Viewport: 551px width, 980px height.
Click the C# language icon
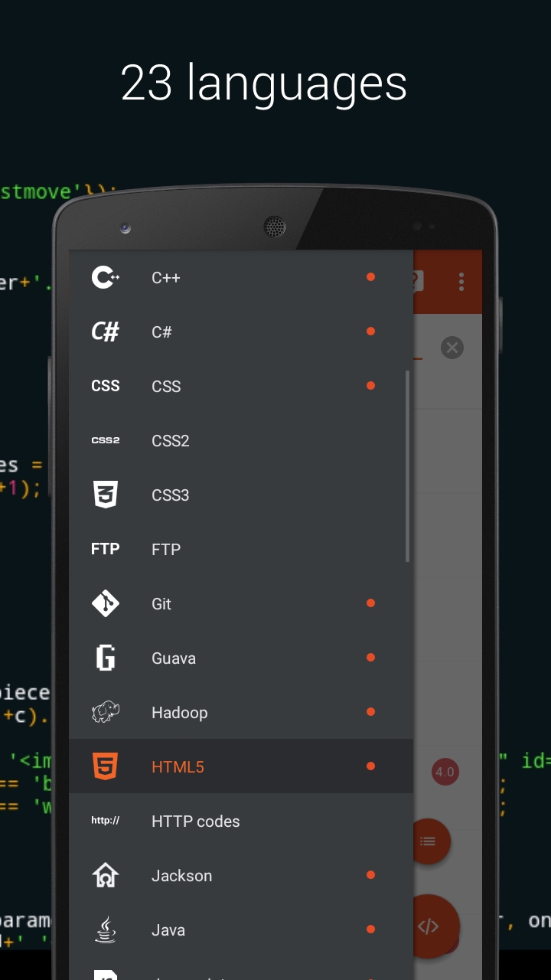tap(106, 332)
